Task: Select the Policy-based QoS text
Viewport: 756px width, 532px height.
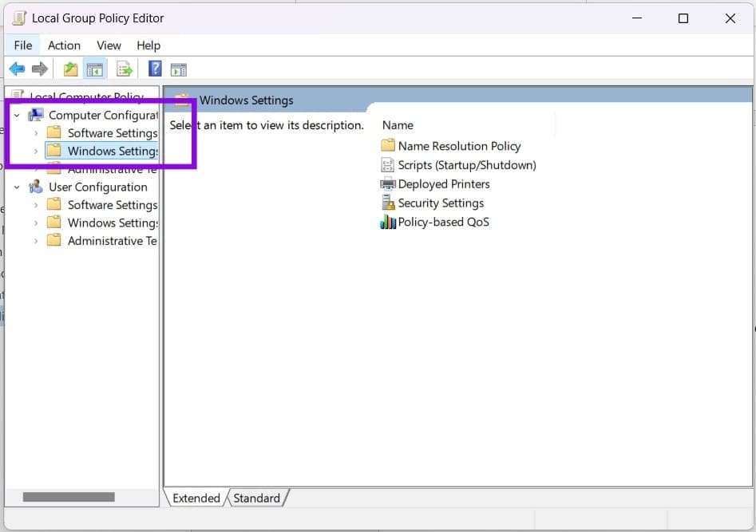Action: coord(443,222)
